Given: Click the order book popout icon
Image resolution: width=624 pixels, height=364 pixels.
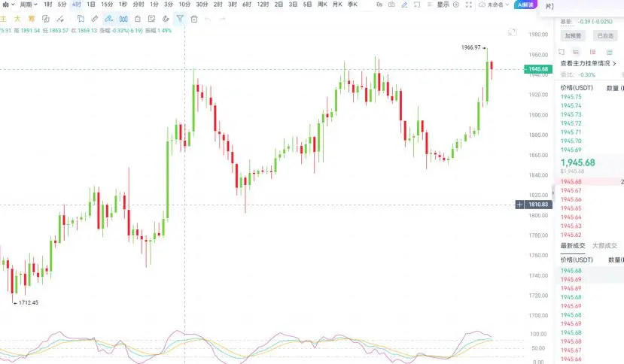Looking at the screenshot, I should (562, 52).
